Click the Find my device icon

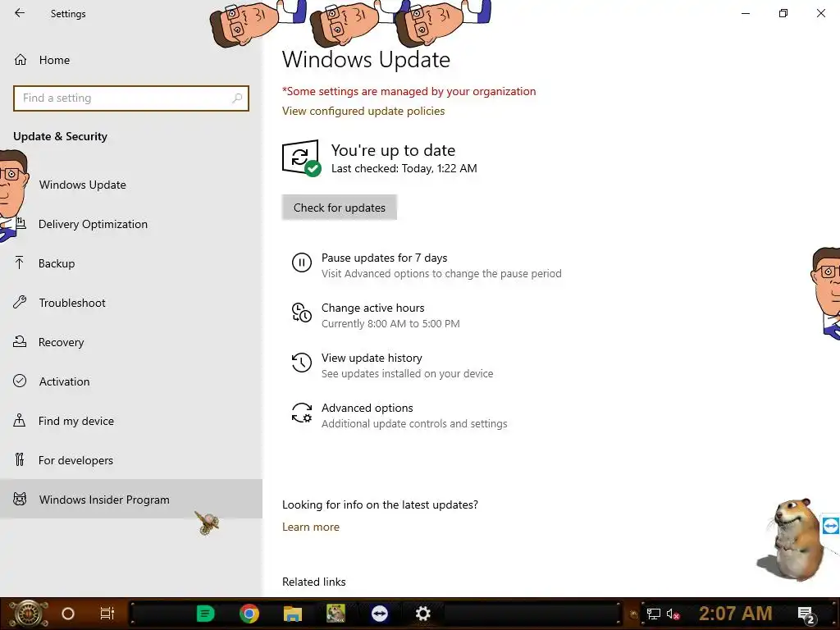(20, 420)
